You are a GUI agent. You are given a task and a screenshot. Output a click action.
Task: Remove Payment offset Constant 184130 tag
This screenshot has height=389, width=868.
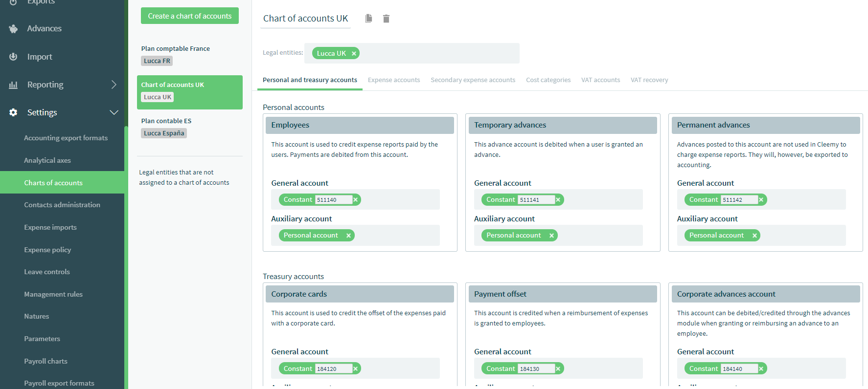click(558, 369)
